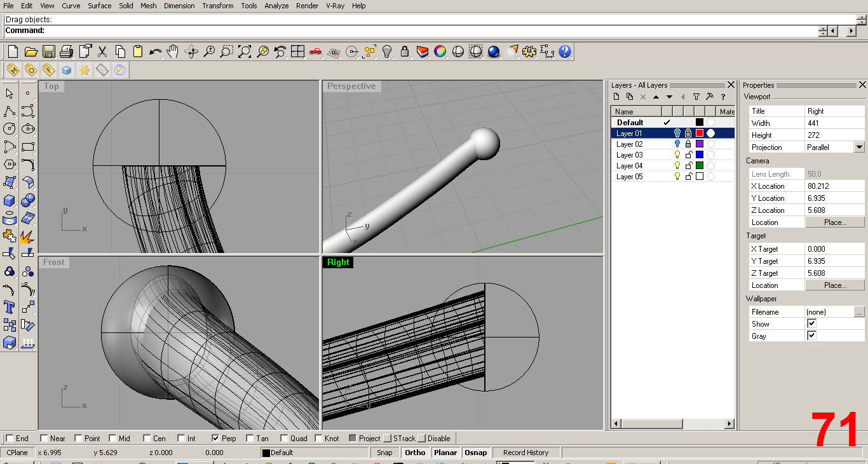Open the Surface menu
The image size is (868, 464).
point(100,6)
